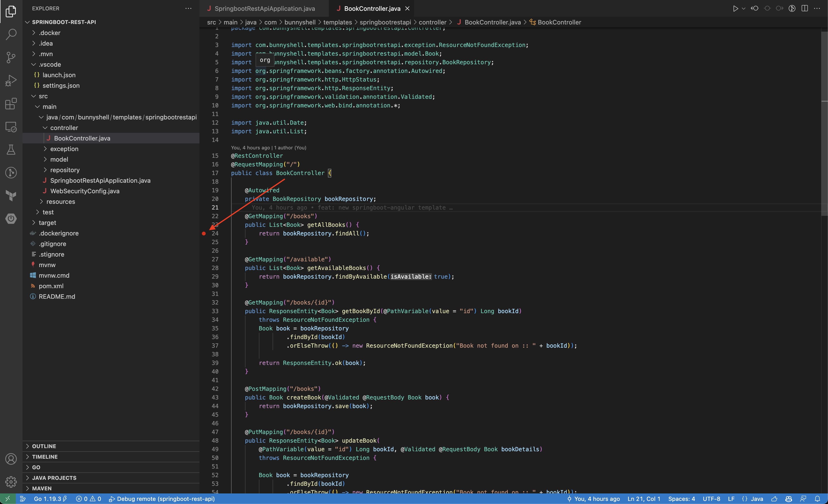The width and height of the screenshot is (828, 504).
Task: Click the remote window indicator in status bar
Action: point(8,499)
